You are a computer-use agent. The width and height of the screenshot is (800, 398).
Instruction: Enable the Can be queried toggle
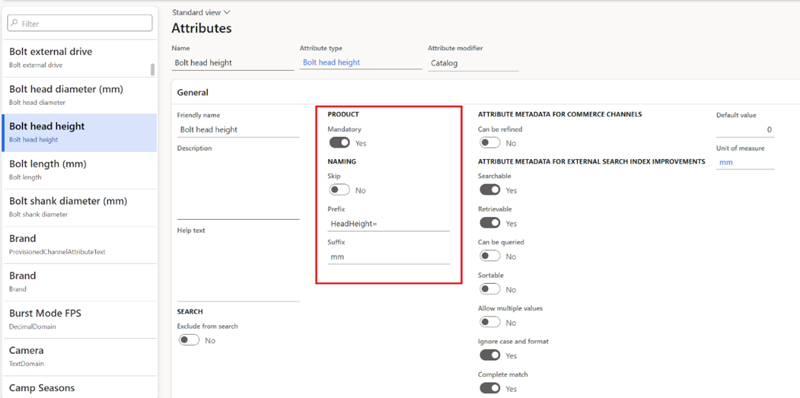tap(490, 256)
